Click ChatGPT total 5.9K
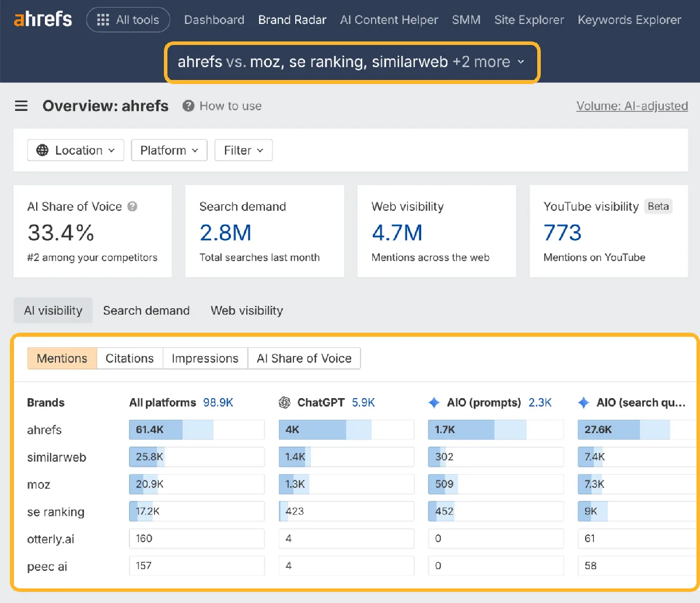The width and height of the screenshot is (700, 603). tap(363, 402)
